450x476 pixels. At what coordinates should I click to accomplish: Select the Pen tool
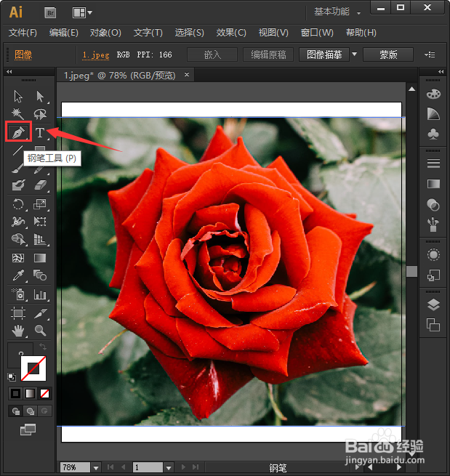coord(18,132)
